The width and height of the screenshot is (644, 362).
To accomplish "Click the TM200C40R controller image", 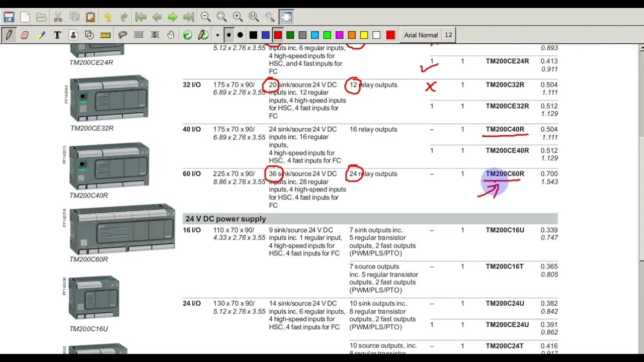I will coord(109,166).
